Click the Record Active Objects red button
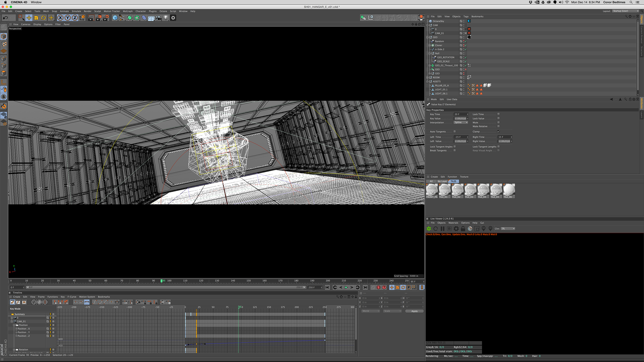Image resolution: width=644 pixels, height=362 pixels. click(378, 287)
